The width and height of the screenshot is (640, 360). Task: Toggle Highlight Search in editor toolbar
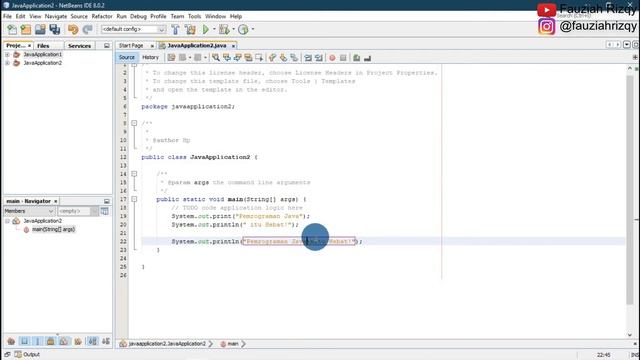point(248,58)
